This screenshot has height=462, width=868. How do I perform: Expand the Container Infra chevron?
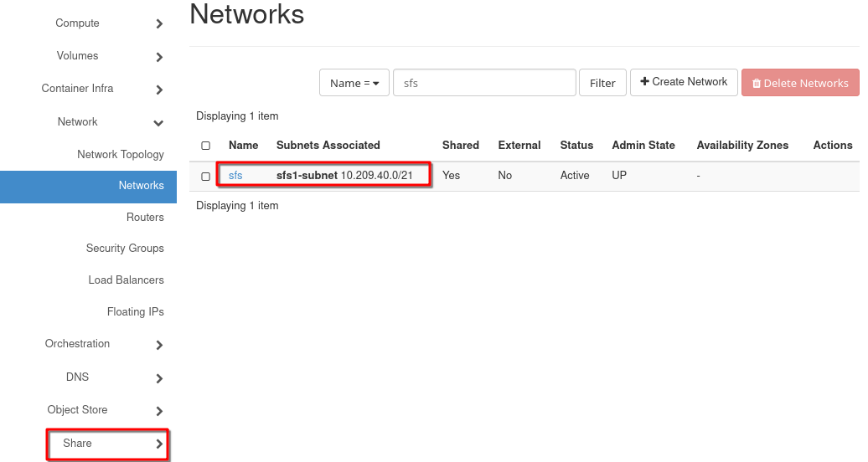159,90
